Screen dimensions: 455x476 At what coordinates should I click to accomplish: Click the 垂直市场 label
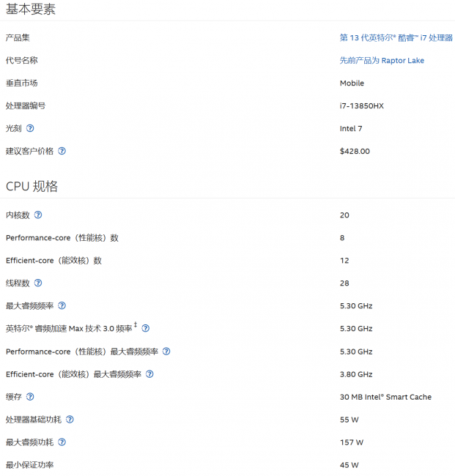[x=21, y=83]
